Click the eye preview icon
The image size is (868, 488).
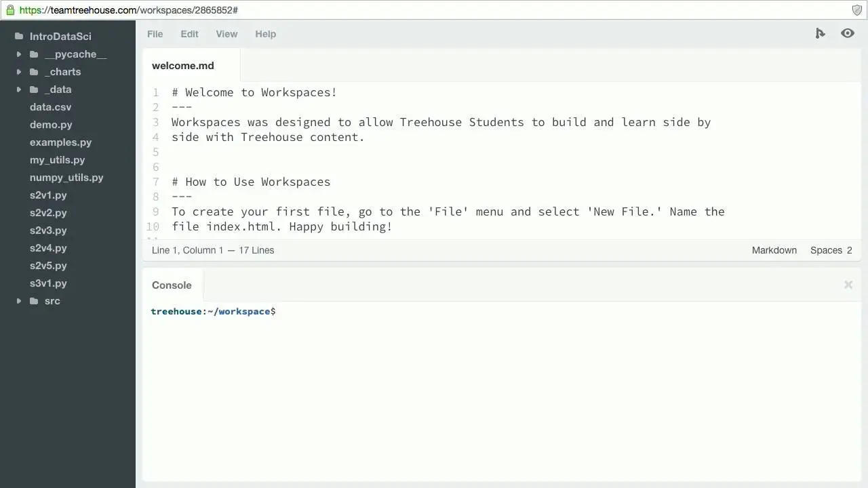pos(848,33)
